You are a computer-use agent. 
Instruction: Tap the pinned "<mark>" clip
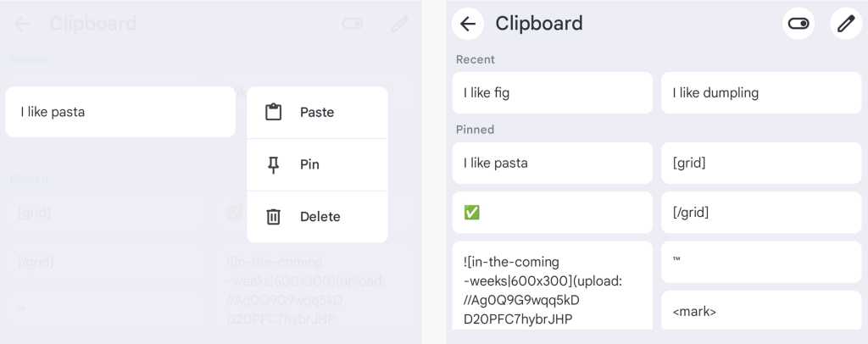pyautogui.click(x=760, y=311)
